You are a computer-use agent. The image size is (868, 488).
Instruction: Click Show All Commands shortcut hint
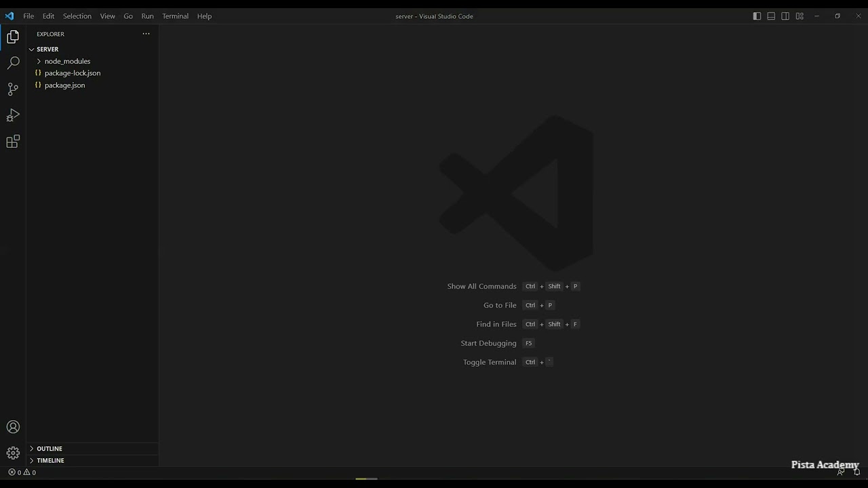click(x=513, y=286)
